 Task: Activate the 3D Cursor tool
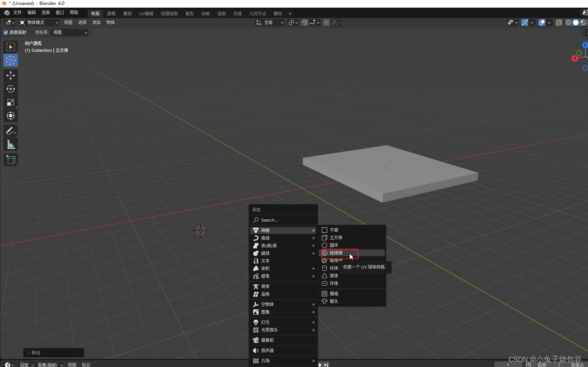click(11, 60)
